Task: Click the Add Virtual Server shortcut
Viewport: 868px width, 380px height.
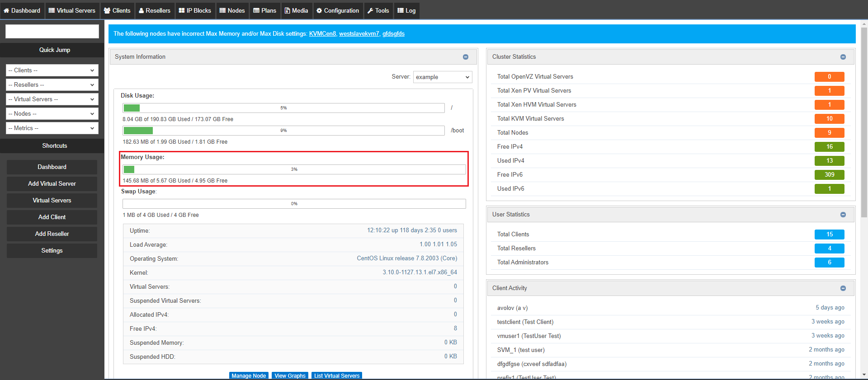Action: (52, 184)
